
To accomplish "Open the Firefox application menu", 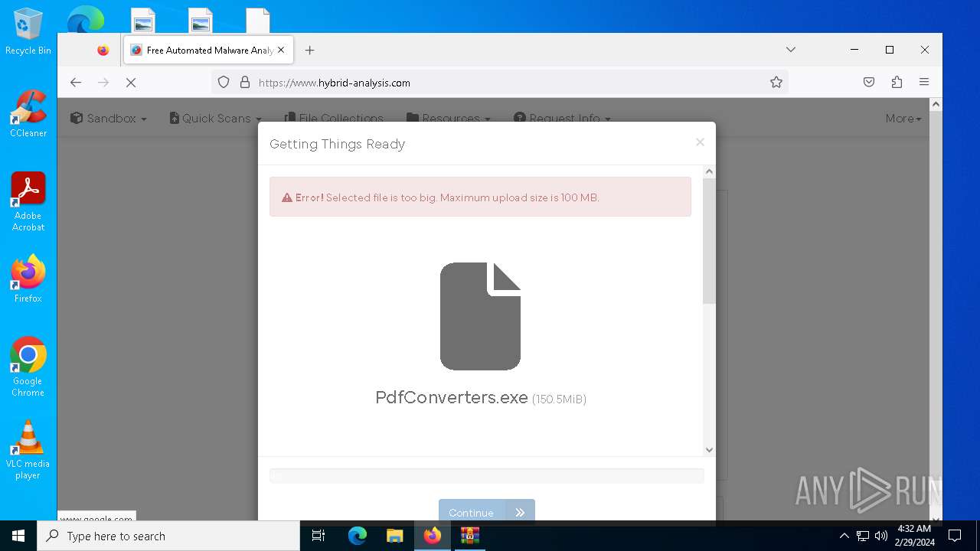I will [924, 82].
